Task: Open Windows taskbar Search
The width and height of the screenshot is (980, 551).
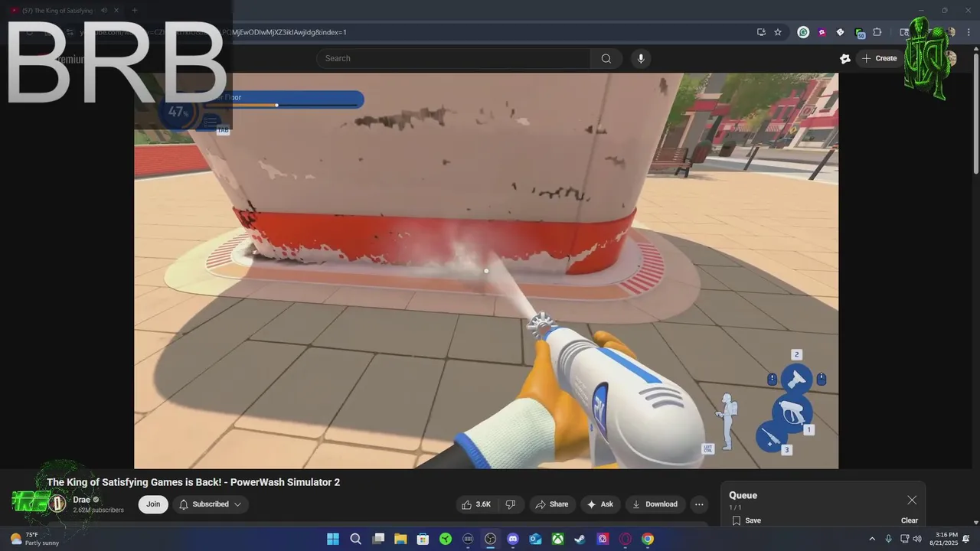Action: [x=355, y=539]
